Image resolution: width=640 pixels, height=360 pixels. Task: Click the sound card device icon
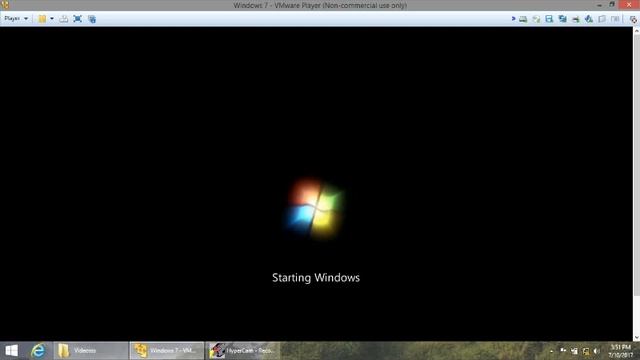point(589,19)
